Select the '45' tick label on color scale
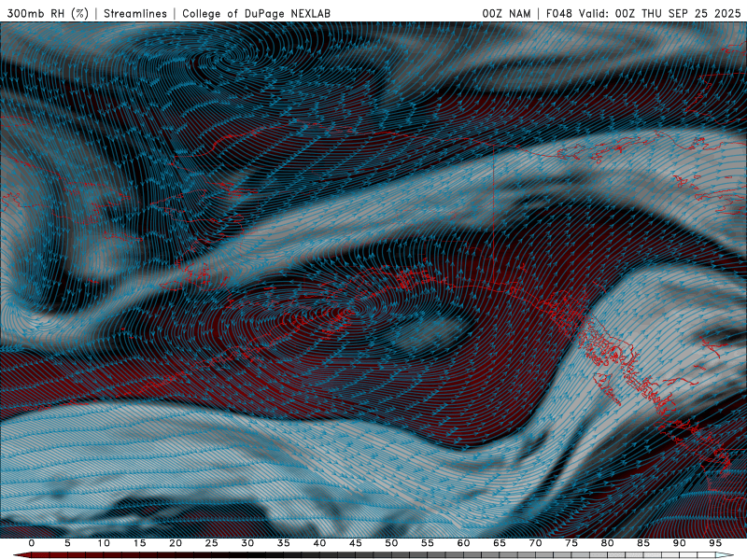The image size is (747, 560). point(356,543)
